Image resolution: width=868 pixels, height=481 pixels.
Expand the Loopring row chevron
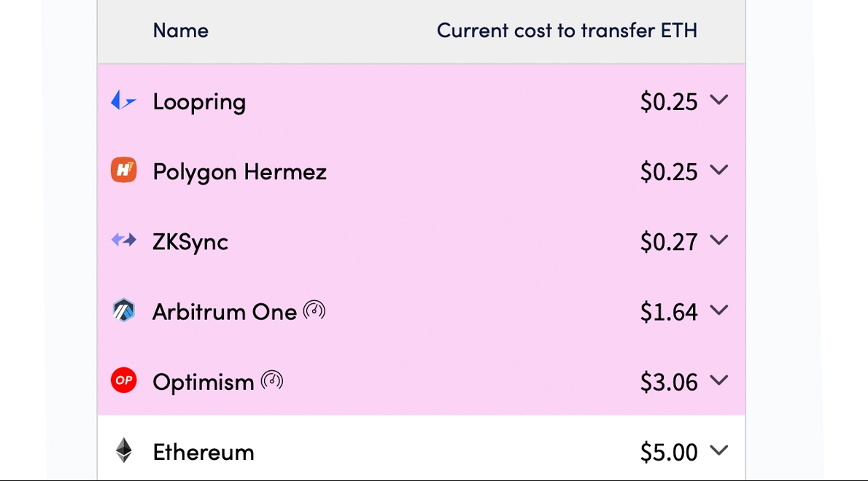tap(719, 100)
